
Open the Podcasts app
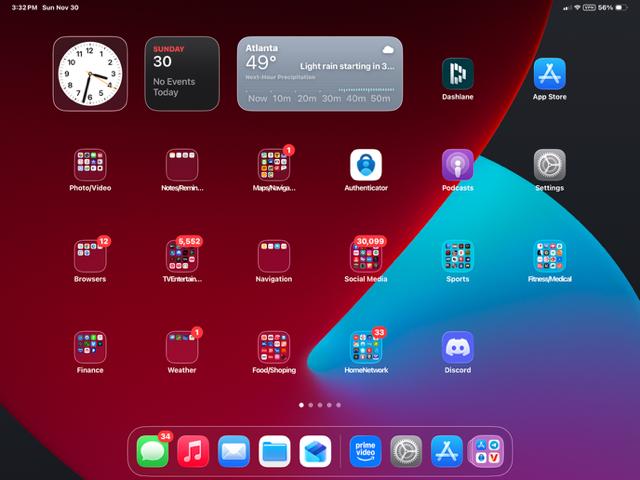[x=458, y=165]
